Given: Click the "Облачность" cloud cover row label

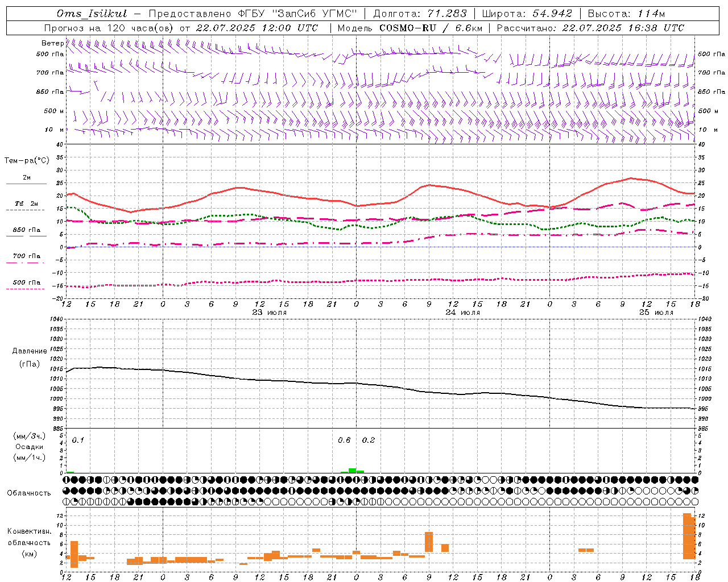Looking at the screenshot, I should tap(29, 493).
